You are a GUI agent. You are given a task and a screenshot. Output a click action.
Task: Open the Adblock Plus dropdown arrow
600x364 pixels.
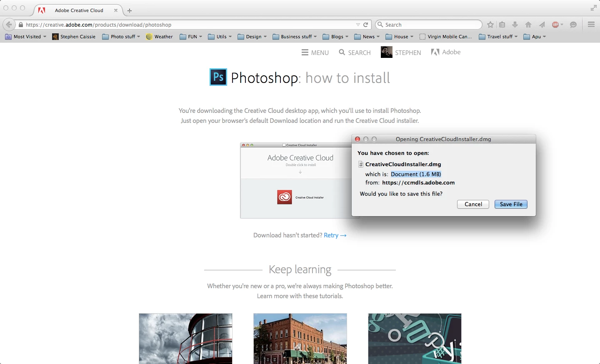pyautogui.click(x=562, y=25)
